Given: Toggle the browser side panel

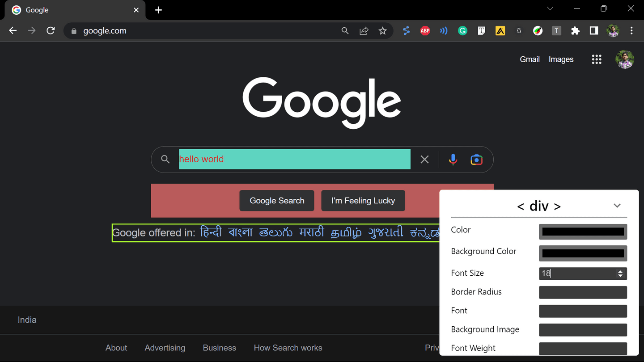Looking at the screenshot, I should click(x=594, y=31).
